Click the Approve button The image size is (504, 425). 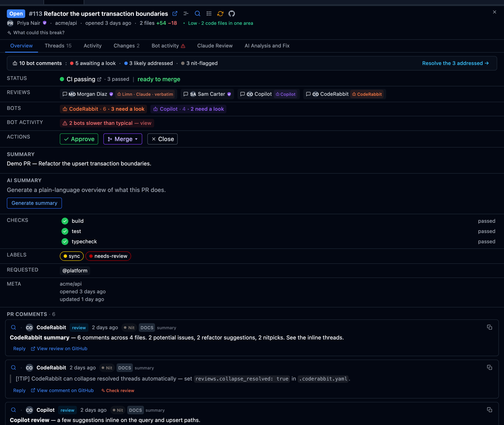[x=79, y=139]
